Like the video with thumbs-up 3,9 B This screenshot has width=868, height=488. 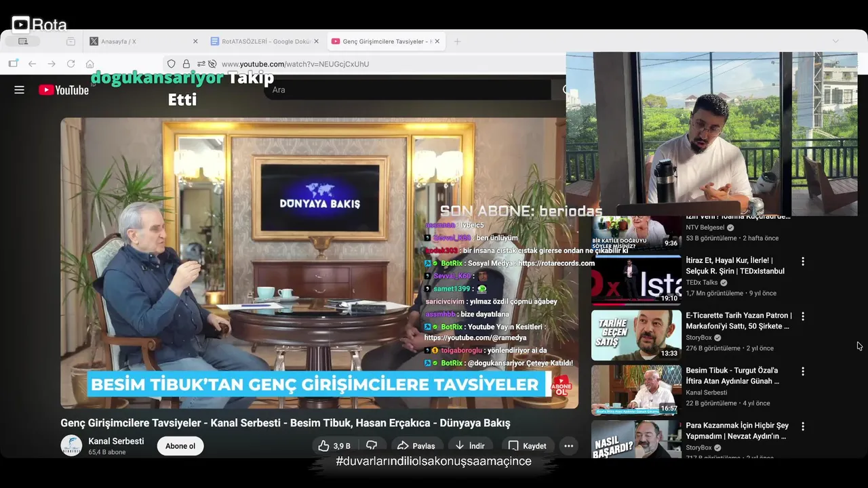tap(335, 446)
